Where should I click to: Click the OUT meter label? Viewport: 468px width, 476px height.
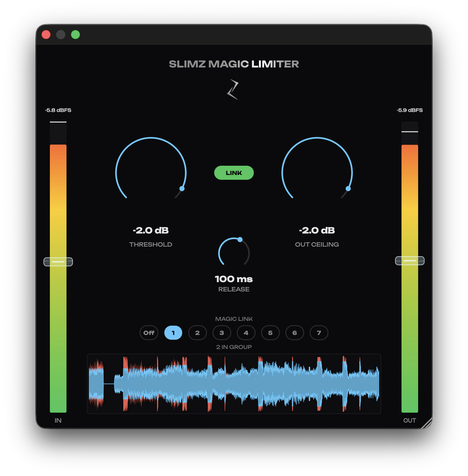pos(410,420)
